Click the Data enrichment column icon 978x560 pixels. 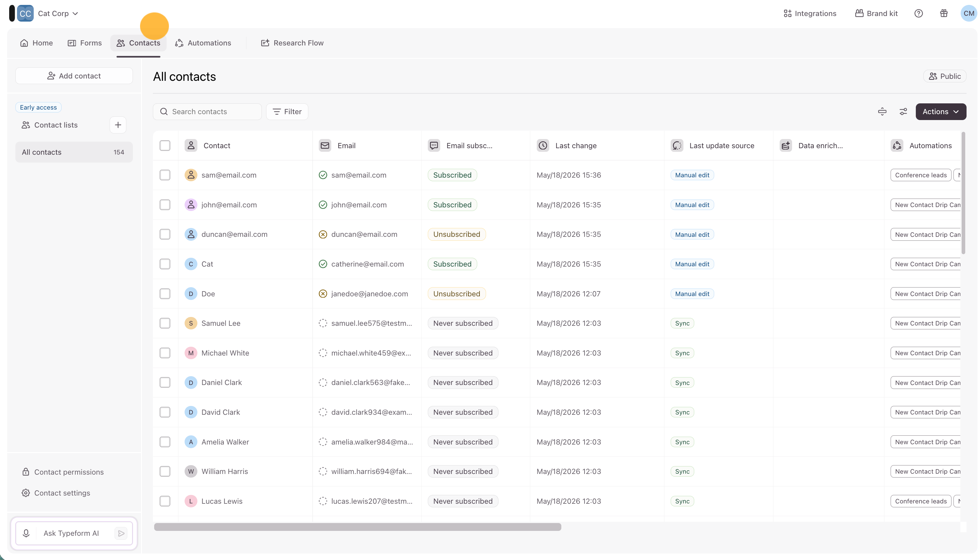[786, 145]
